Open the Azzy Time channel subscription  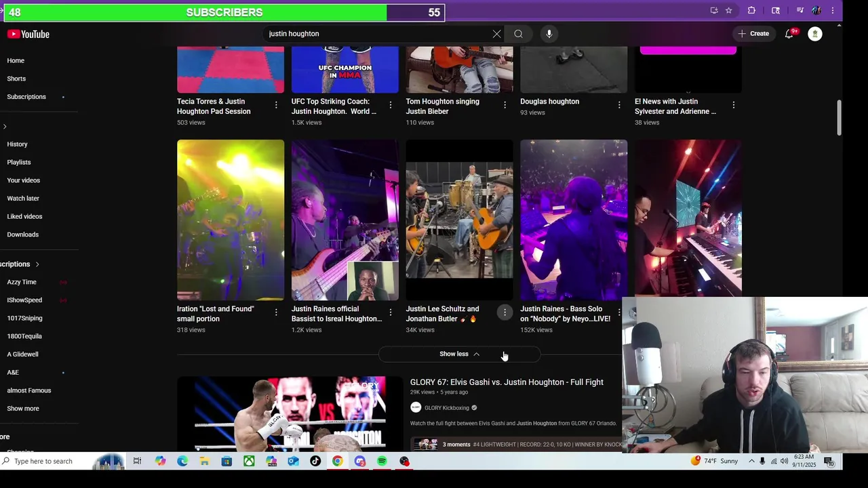click(22, 282)
